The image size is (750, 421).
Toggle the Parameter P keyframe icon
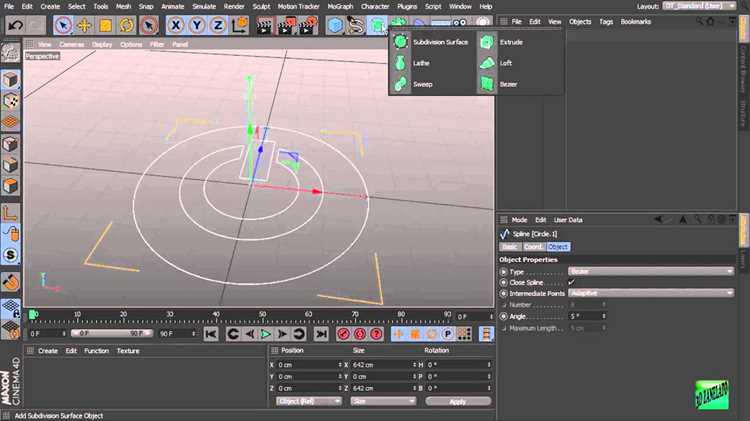click(448, 334)
